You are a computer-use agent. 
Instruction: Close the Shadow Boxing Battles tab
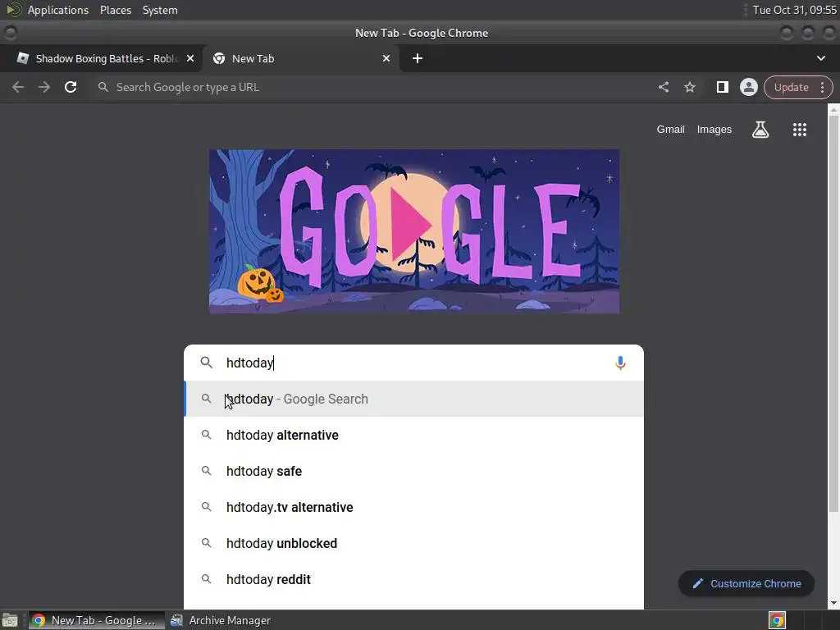coord(190,58)
